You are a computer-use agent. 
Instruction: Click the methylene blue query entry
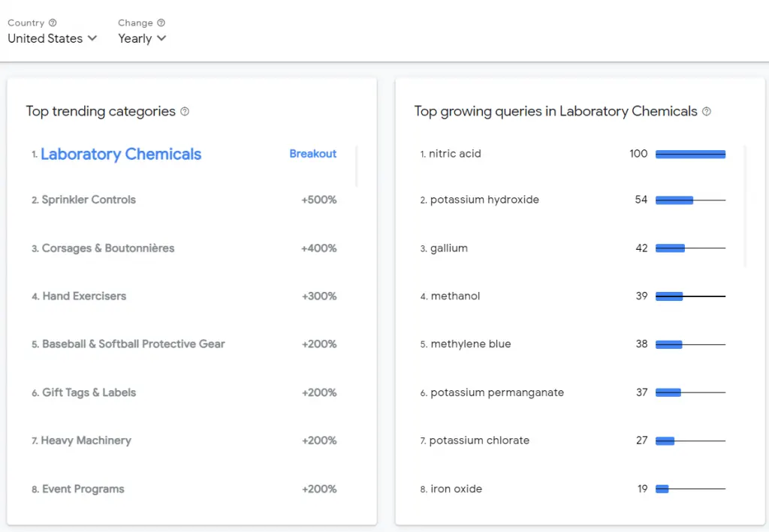point(472,344)
